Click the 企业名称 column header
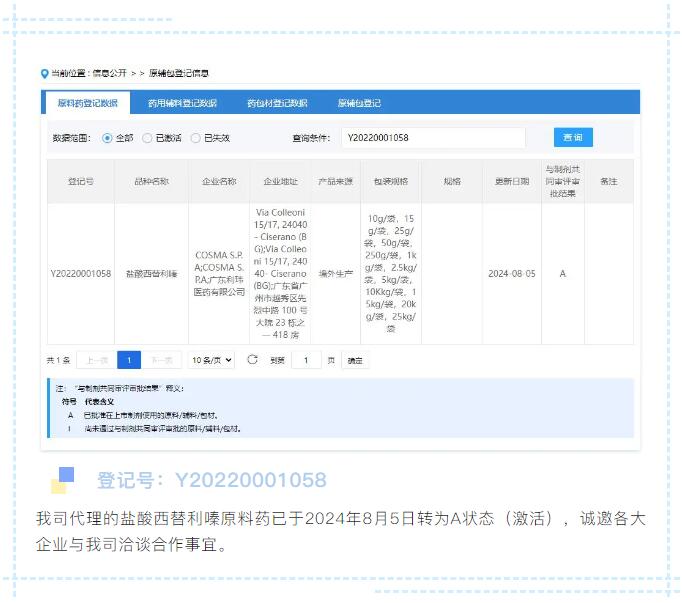 [219, 181]
